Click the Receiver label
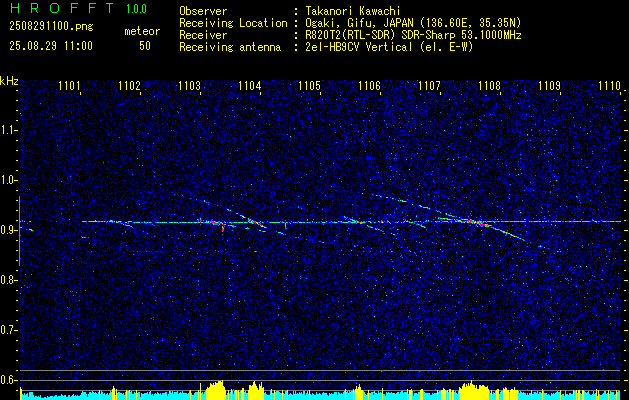Screen dimensions: 629x400 [203, 35]
